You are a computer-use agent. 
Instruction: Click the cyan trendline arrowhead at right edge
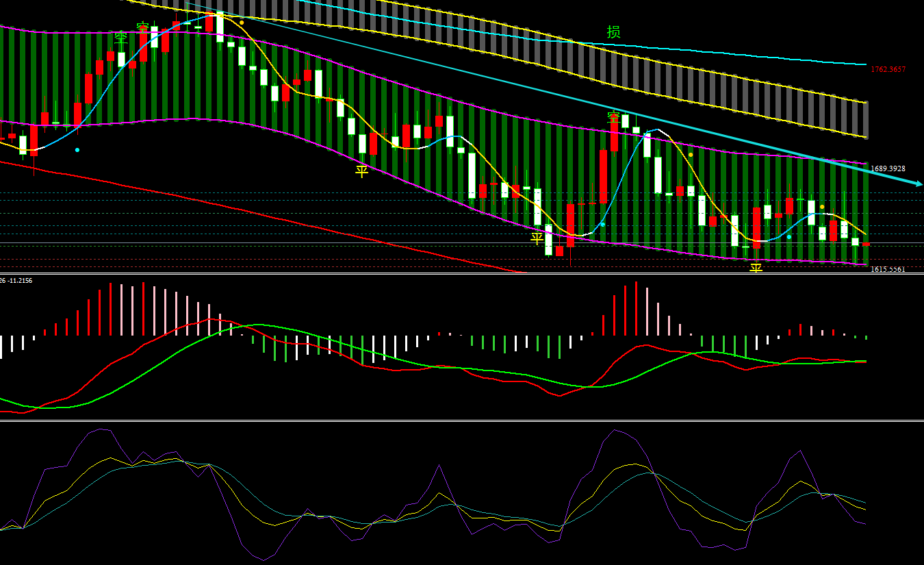tap(918, 184)
